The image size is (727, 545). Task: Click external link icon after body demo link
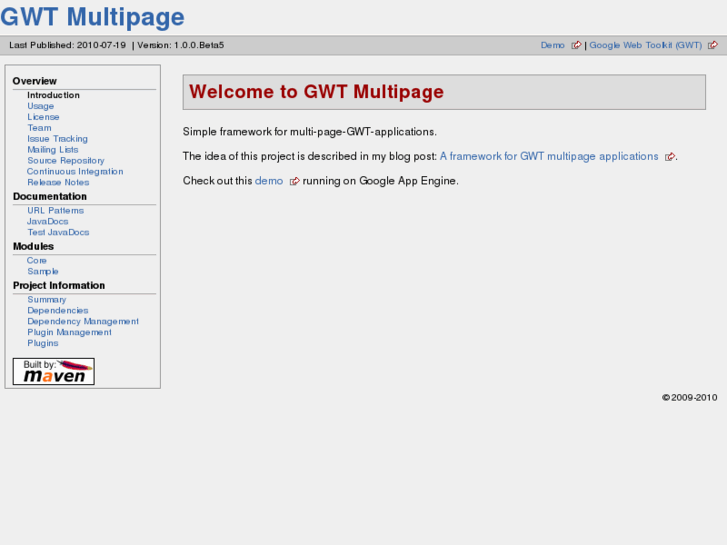click(295, 181)
